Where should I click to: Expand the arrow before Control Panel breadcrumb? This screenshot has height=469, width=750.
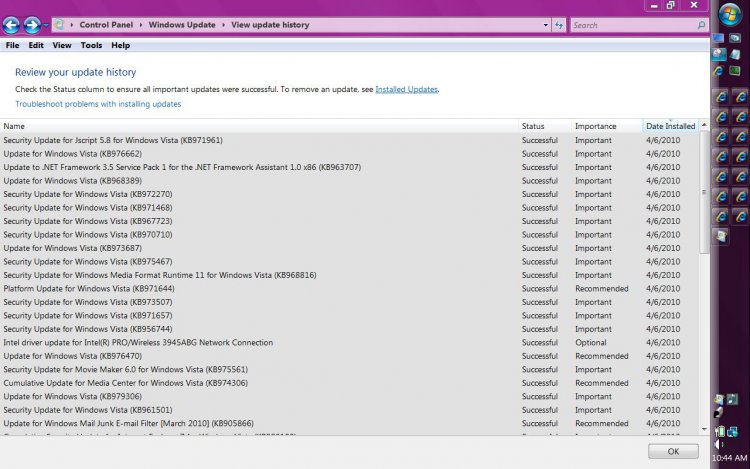[72, 25]
